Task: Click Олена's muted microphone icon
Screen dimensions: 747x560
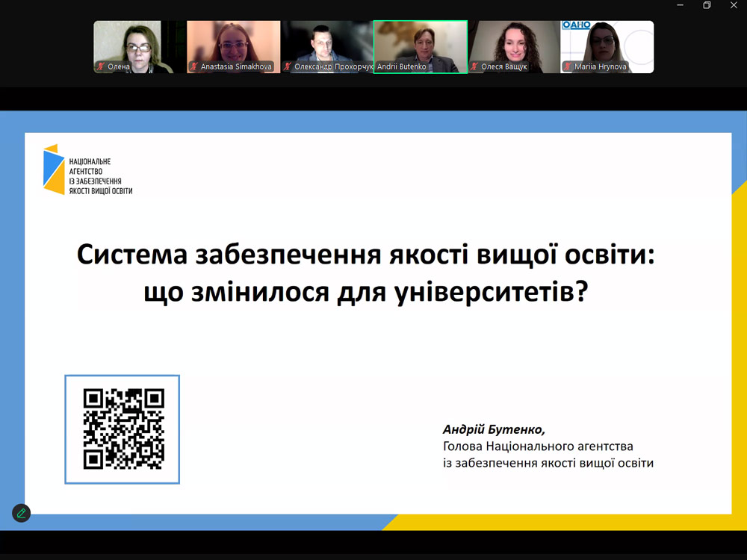Action: [101, 66]
